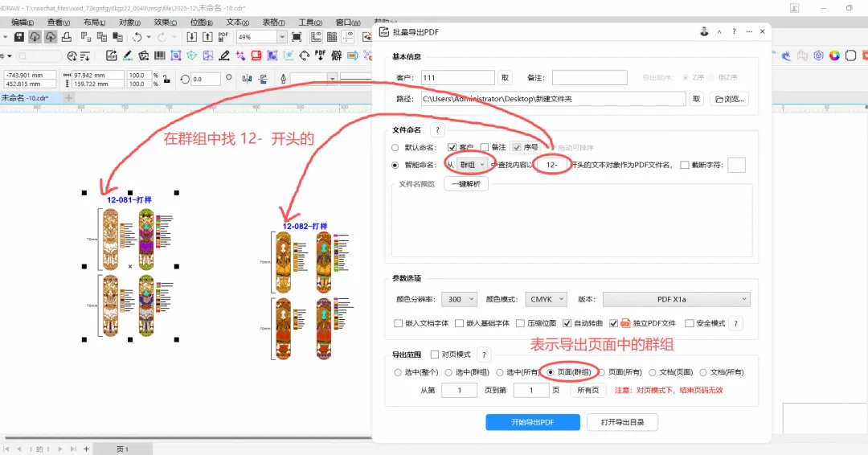Click the Print icon in CorelDRAW toolbar
This screenshot has width=868, height=455.
pos(67,37)
